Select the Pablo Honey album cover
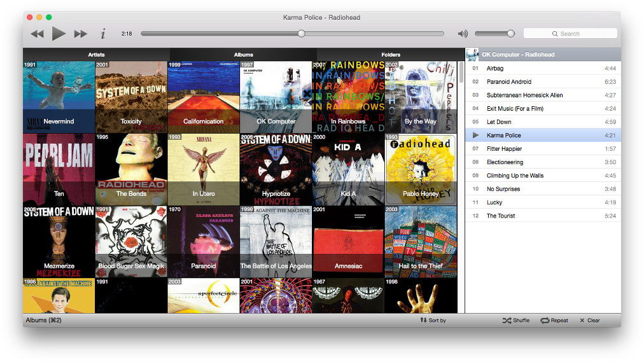Screen dimensions: 644x362 click(421, 169)
